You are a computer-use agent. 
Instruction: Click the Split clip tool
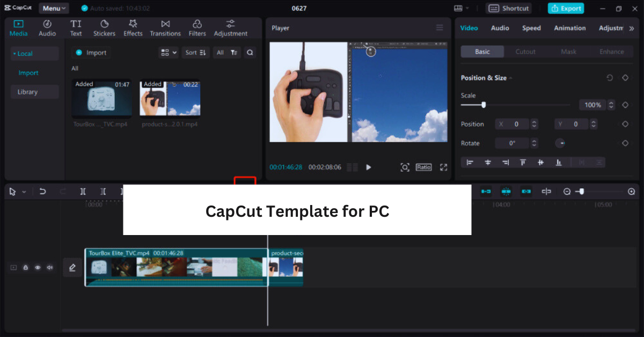click(83, 192)
